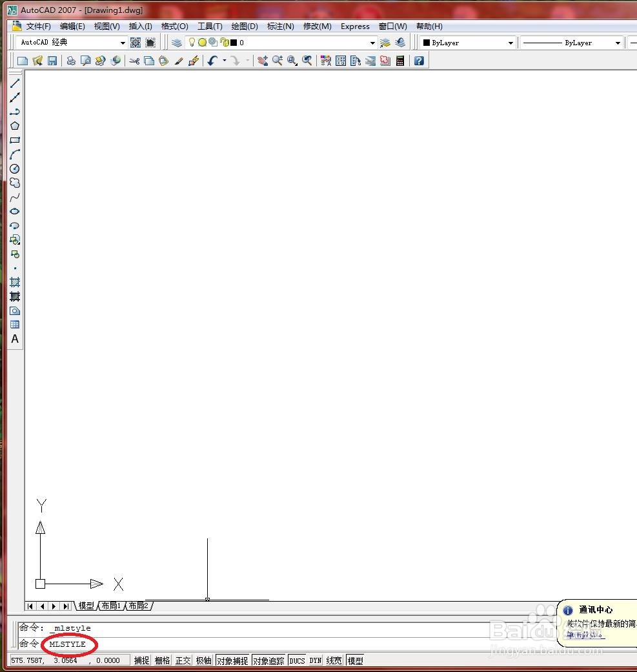This screenshot has width=637, height=672.
Task: Toggle 对象捕捉 object snap
Action: pyautogui.click(x=232, y=660)
